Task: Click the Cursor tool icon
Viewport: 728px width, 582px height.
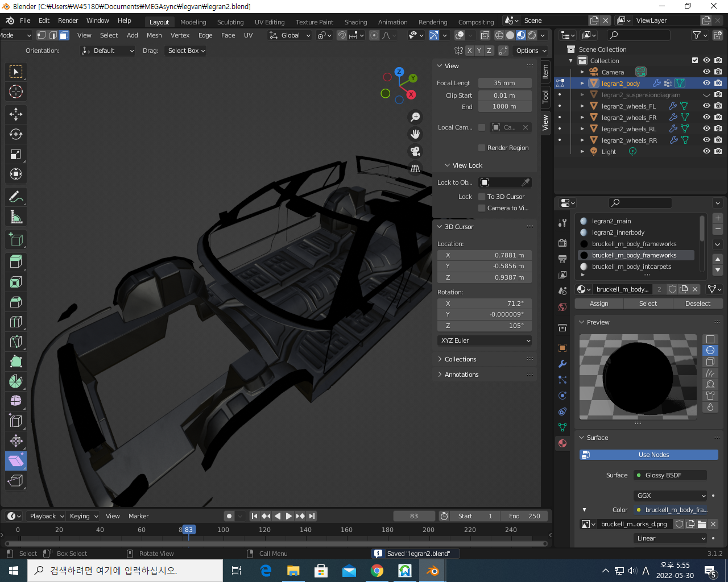Action: click(x=16, y=92)
